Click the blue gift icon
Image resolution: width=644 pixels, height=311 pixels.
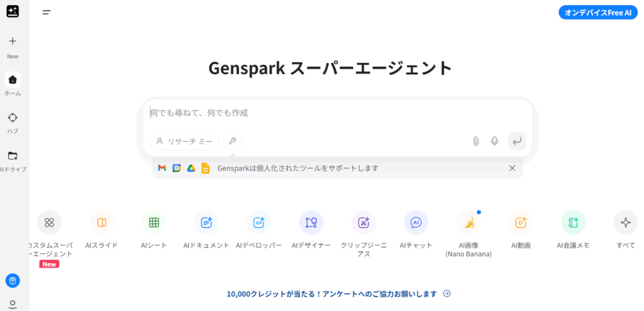click(x=13, y=281)
